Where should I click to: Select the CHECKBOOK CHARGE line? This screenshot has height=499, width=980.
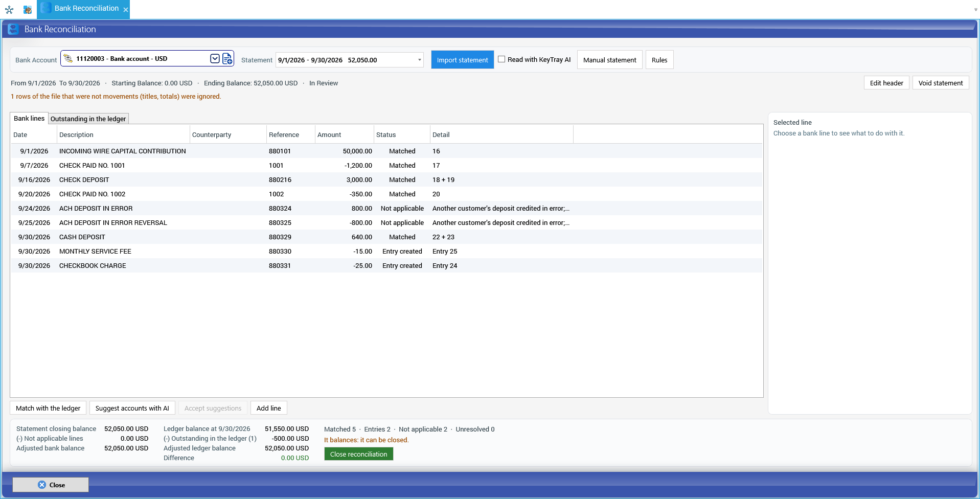coord(386,265)
